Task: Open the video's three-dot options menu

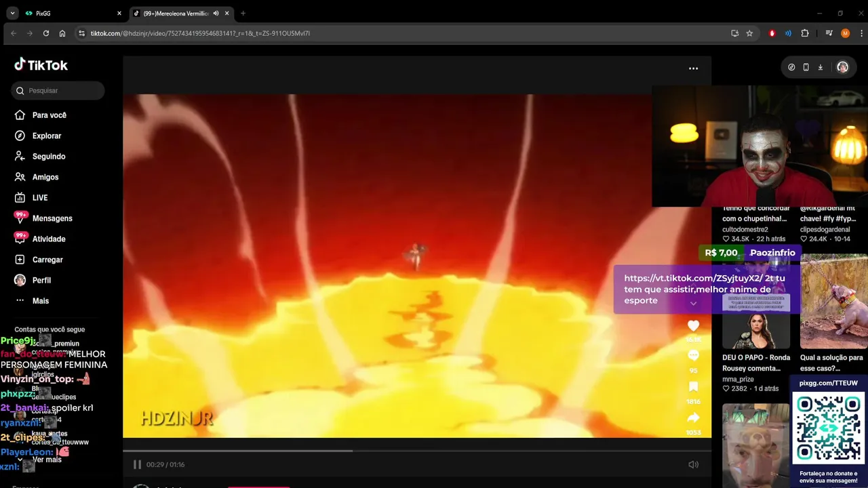Action: 693,68
